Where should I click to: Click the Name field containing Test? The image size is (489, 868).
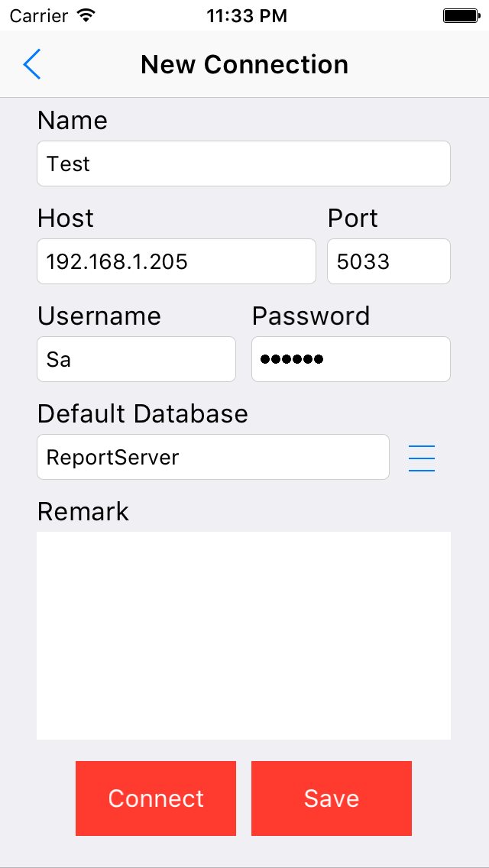[243, 164]
